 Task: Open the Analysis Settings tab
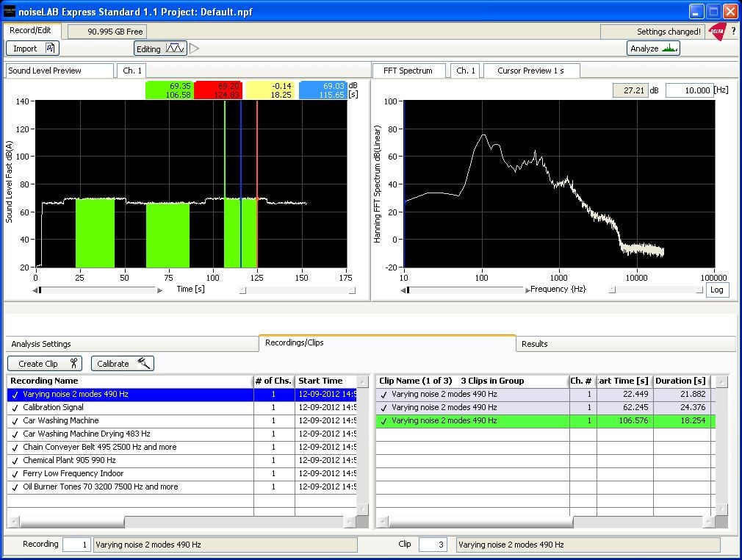[41, 344]
